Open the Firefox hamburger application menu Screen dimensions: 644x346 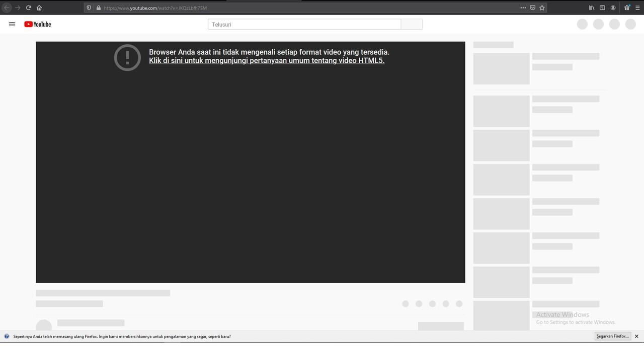point(637,8)
